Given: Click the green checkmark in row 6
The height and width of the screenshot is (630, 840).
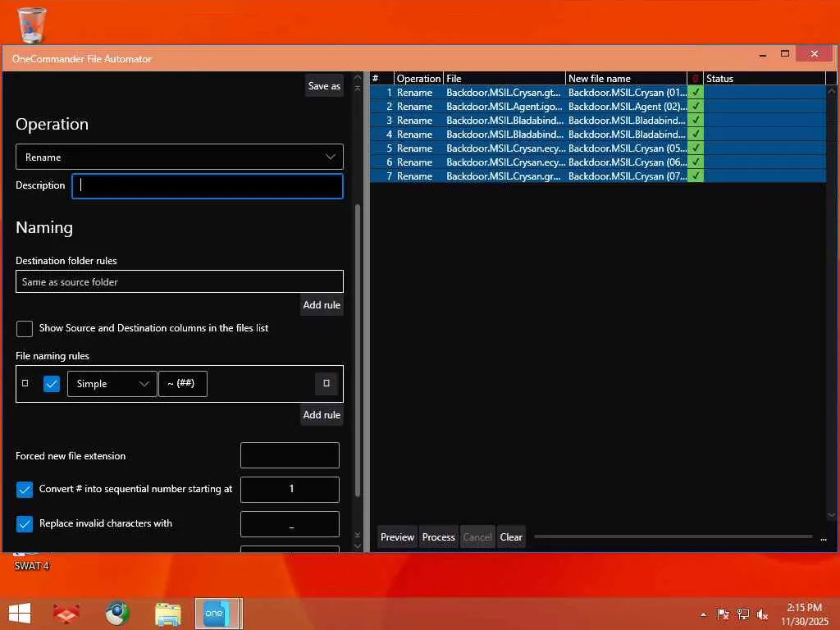Looking at the screenshot, I should 696,162.
